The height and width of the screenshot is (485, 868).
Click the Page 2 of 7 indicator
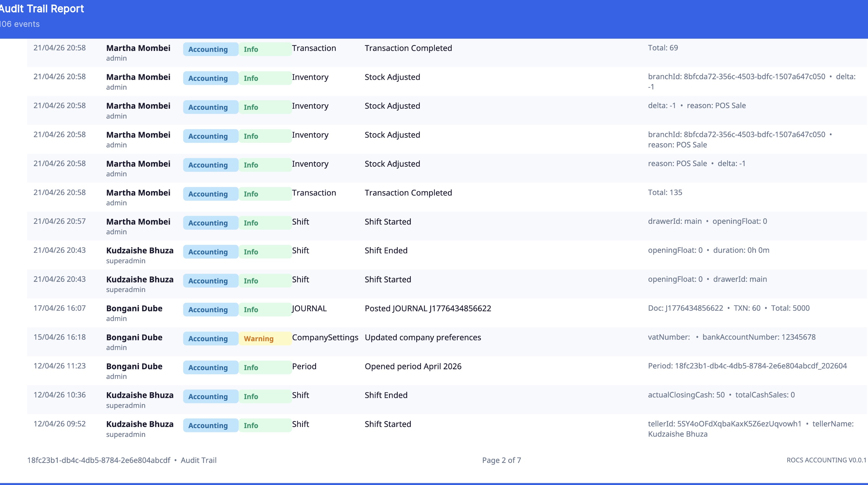[x=501, y=460]
